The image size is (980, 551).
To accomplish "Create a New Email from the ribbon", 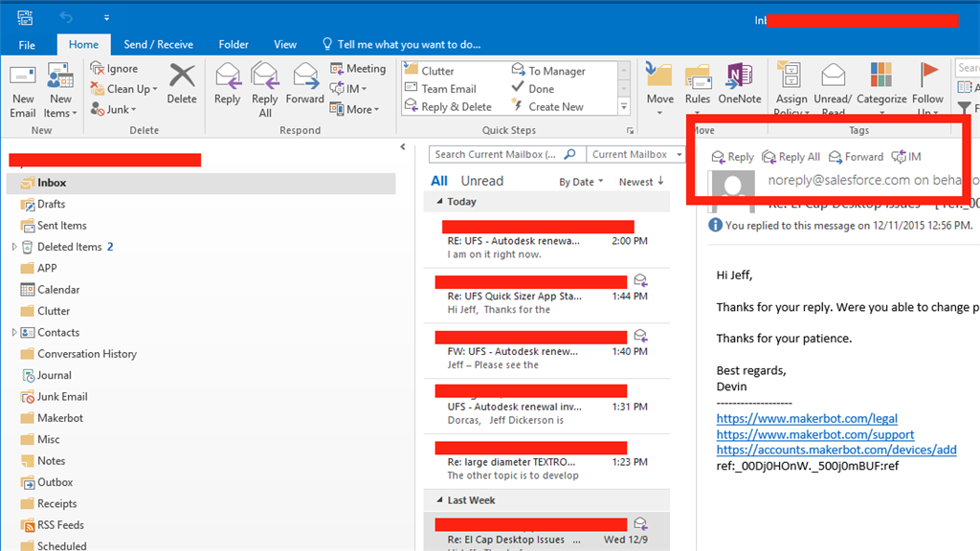I will coord(23,91).
